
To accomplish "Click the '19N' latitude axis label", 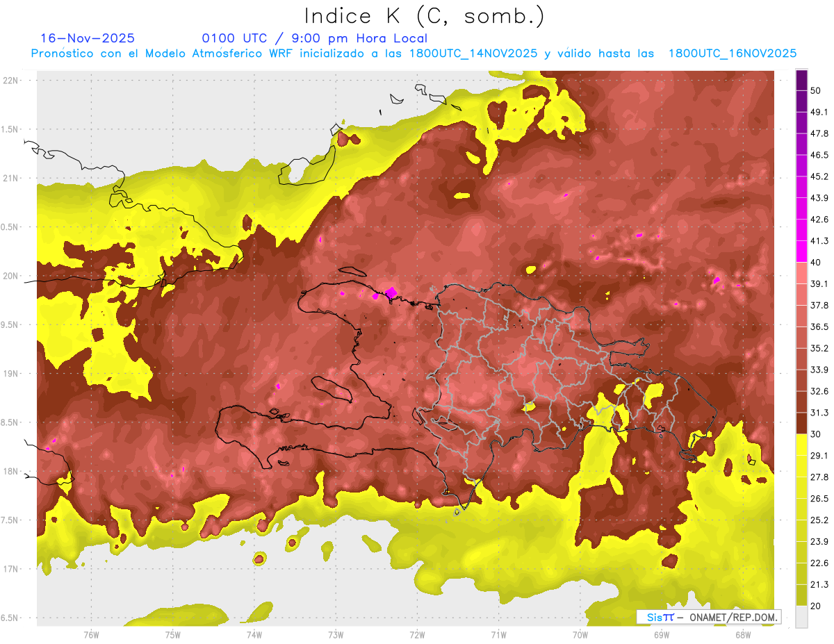I will [x=12, y=373].
